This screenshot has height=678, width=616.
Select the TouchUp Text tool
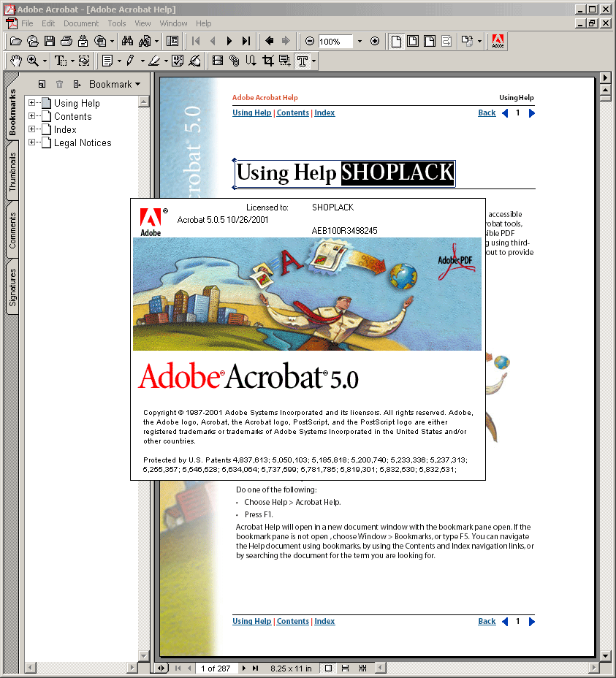[303, 61]
